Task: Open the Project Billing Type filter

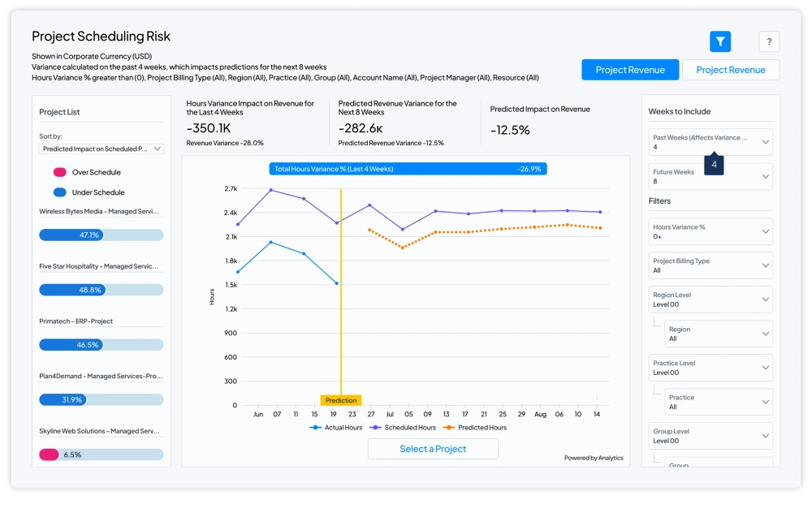Action: pyautogui.click(x=710, y=265)
